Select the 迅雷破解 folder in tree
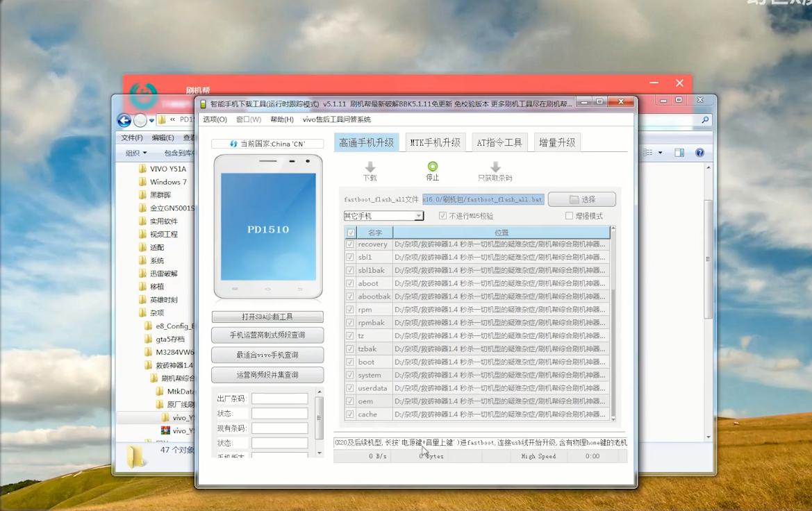 (158, 274)
